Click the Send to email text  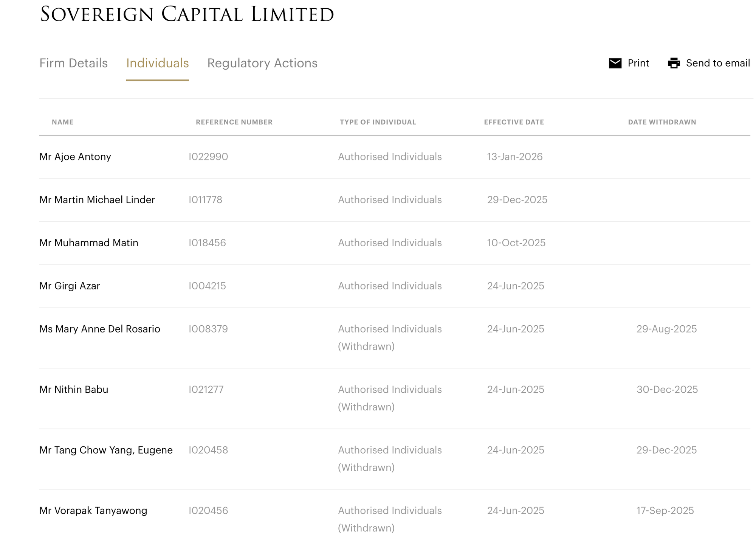717,63
